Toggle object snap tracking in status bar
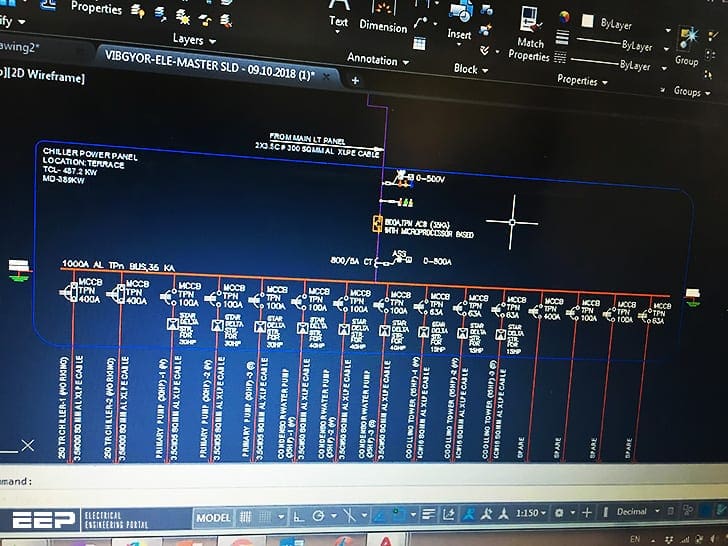 (380, 514)
